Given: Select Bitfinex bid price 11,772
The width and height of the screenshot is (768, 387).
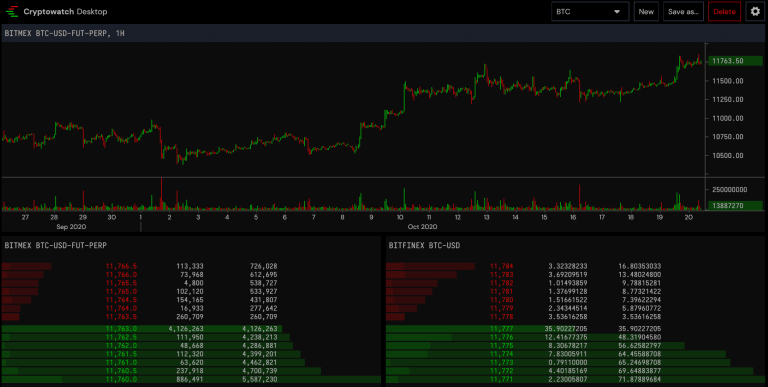Looking at the screenshot, I should coord(502,371).
